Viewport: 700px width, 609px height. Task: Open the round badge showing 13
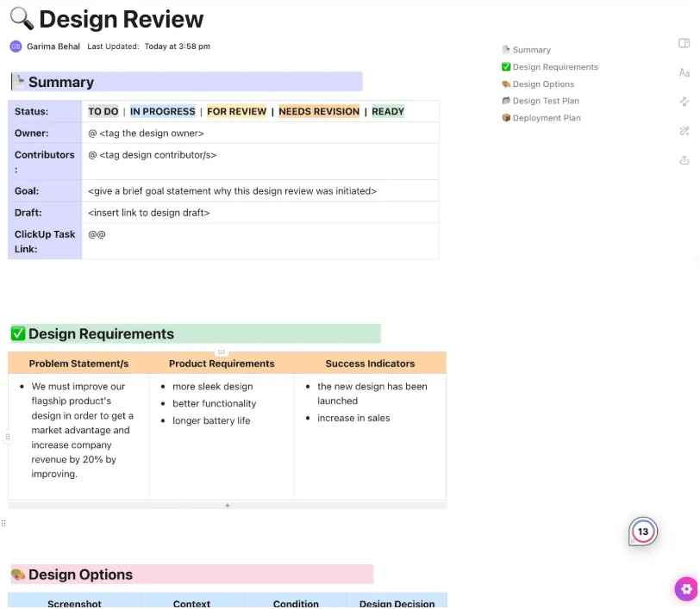click(x=643, y=531)
